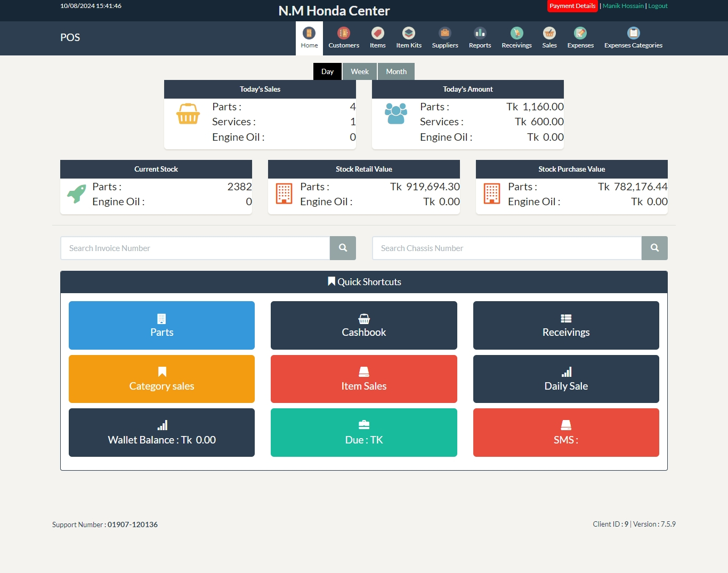Open the Manik Hossain profile link
The height and width of the screenshot is (573, 728).
coord(623,6)
